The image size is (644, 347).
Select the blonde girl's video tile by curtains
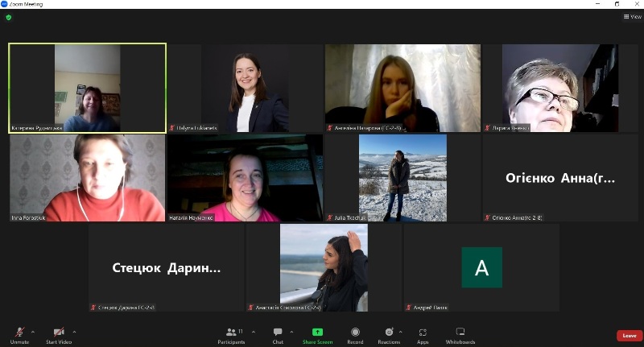click(402, 89)
